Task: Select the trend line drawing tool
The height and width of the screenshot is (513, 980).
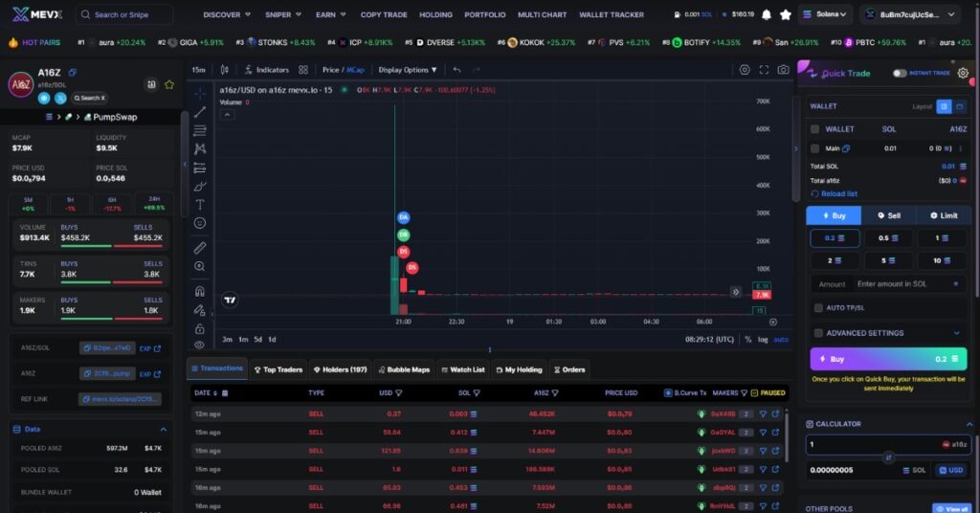Action: point(200,113)
